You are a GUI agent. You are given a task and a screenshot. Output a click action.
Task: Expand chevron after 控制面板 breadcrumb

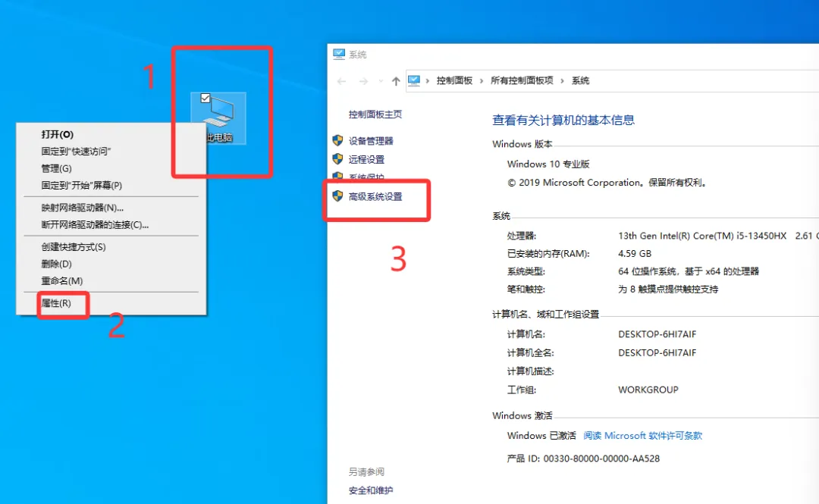click(481, 81)
